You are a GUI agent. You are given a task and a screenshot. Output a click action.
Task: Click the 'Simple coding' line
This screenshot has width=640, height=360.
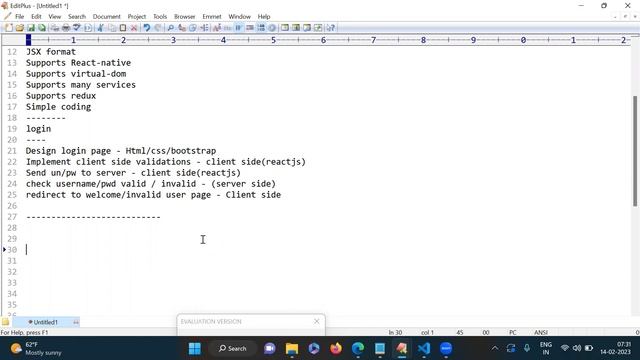pos(58,107)
